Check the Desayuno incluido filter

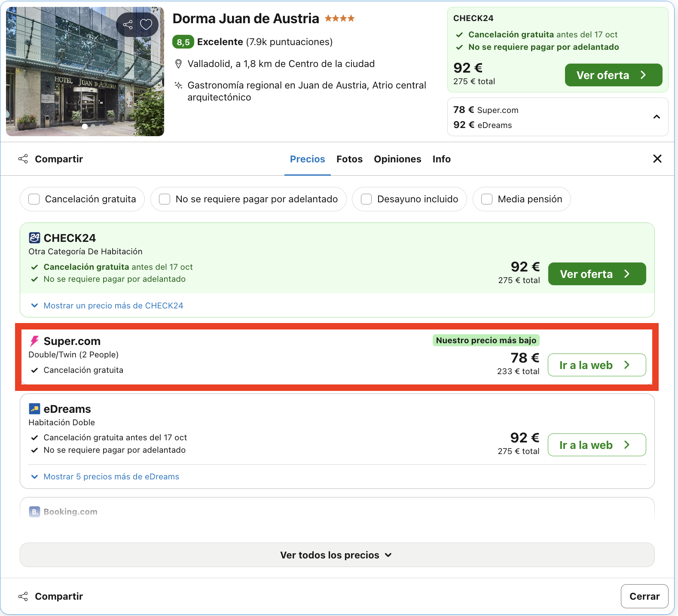click(x=366, y=199)
